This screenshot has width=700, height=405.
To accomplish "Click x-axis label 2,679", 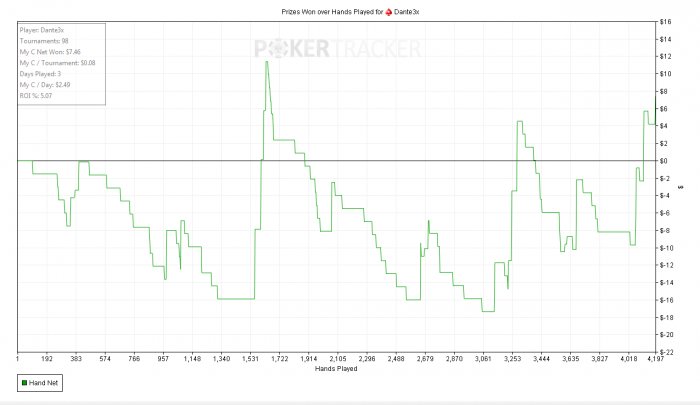I will point(425,359).
